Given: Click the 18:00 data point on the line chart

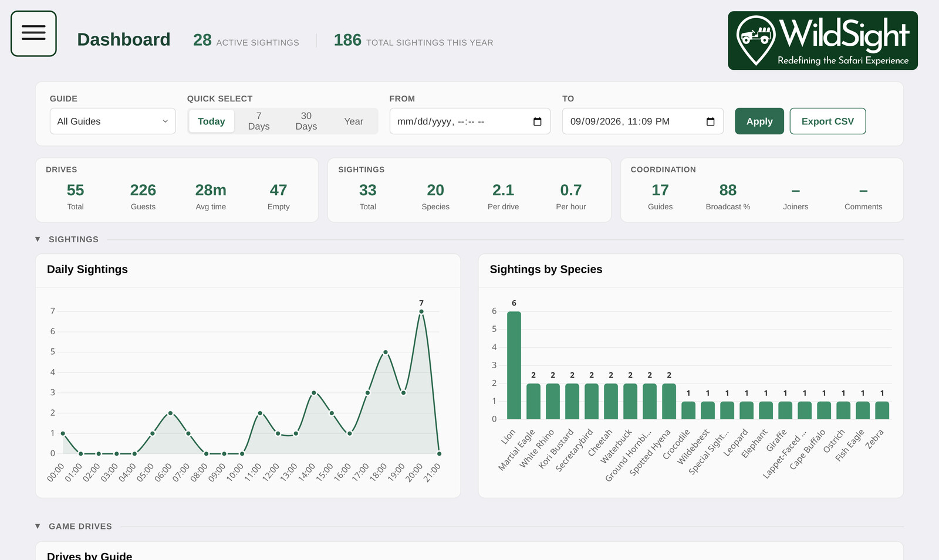Looking at the screenshot, I should 386,352.
